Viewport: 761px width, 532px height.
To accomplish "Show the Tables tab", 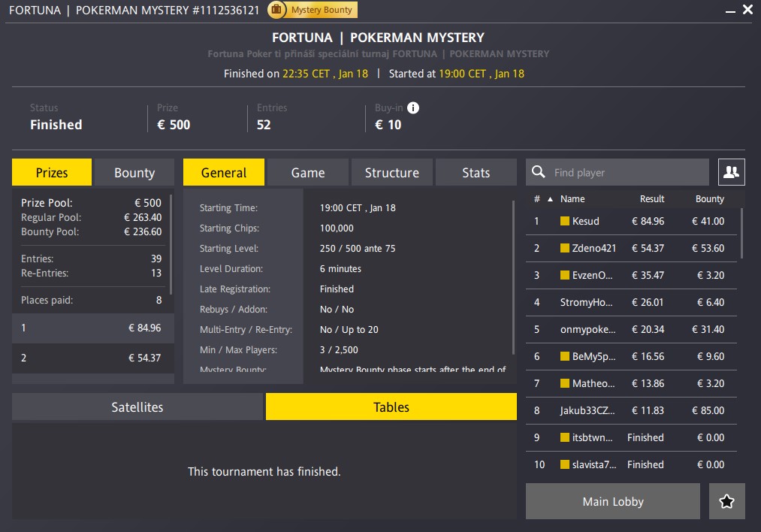I will point(391,407).
